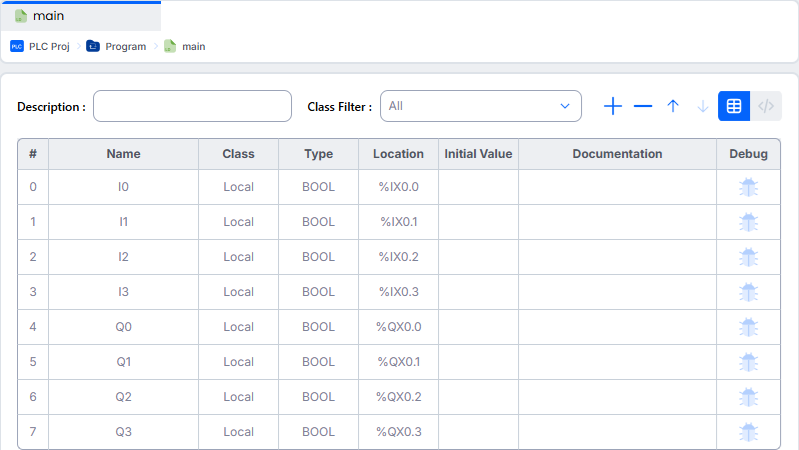
Task: Click the Name column header
Action: (x=123, y=154)
